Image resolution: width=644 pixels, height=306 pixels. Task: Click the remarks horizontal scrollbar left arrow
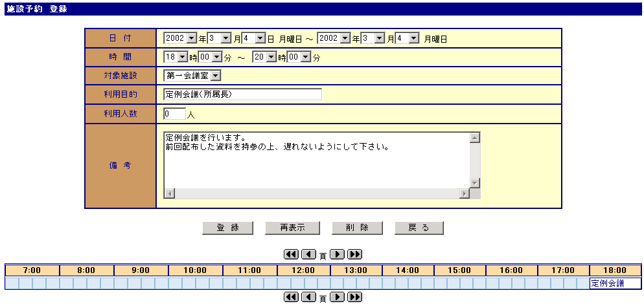click(x=169, y=193)
